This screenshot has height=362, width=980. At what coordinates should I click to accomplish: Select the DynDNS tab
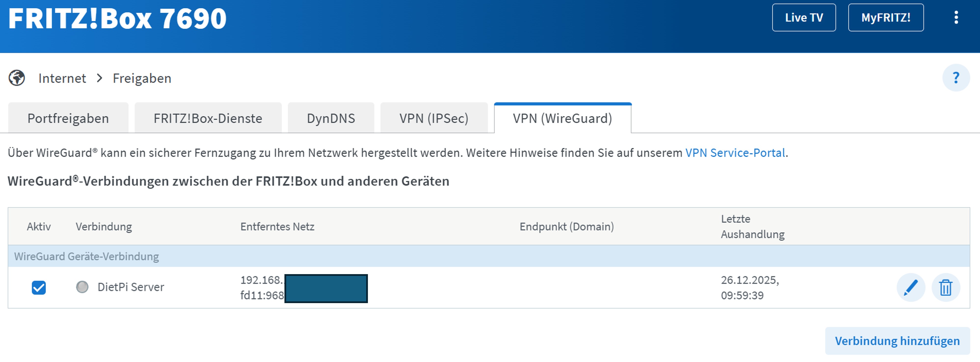331,118
